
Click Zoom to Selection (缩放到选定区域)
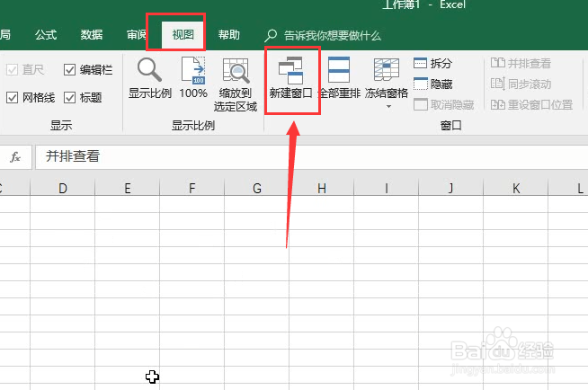click(236, 84)
